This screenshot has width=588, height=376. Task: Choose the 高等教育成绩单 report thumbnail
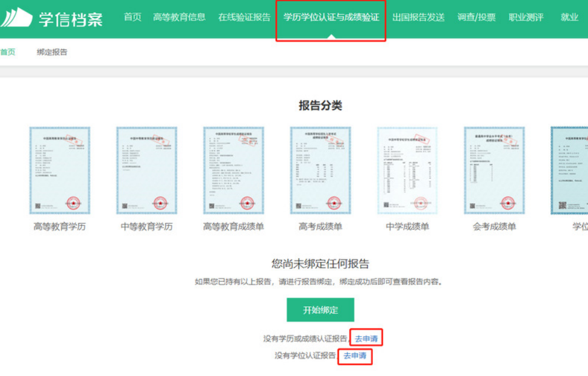tap(233, 171)
